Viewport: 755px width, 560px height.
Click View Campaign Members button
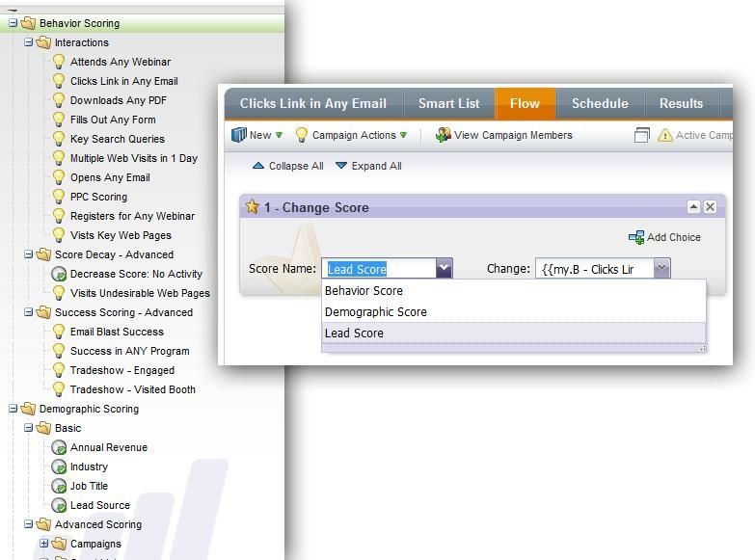pyautogui.click(x=504, y=135)
